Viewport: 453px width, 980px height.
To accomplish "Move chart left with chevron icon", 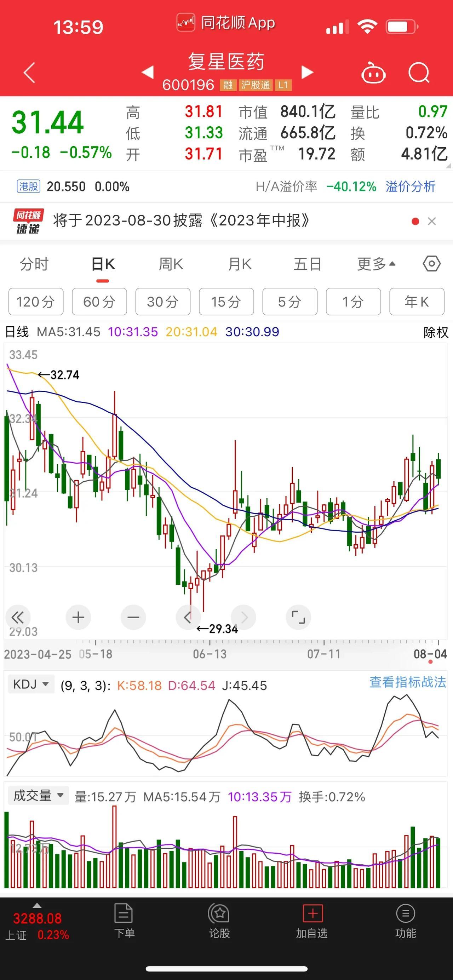I will pyautogui.click(x=188, y=617).
